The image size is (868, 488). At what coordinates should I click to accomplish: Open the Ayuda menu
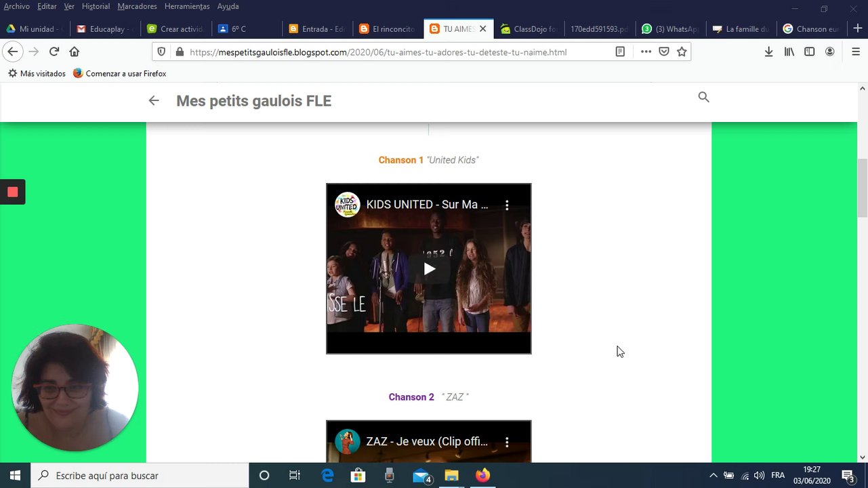(228, 6)
